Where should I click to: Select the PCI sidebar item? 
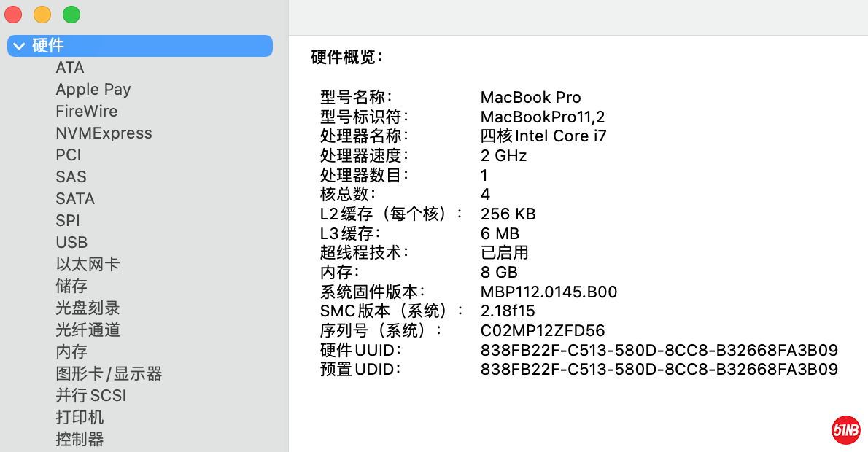click(69, 155)
